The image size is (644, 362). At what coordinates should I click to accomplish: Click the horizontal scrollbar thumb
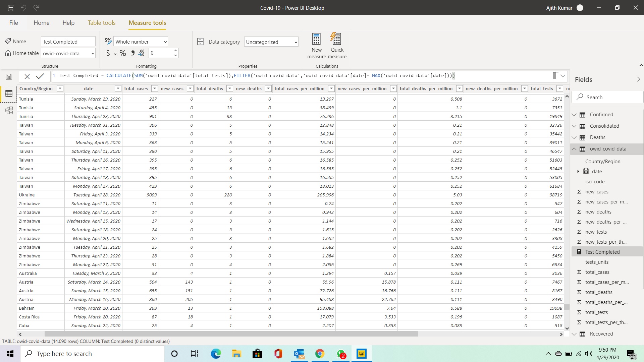click(231, 334)
